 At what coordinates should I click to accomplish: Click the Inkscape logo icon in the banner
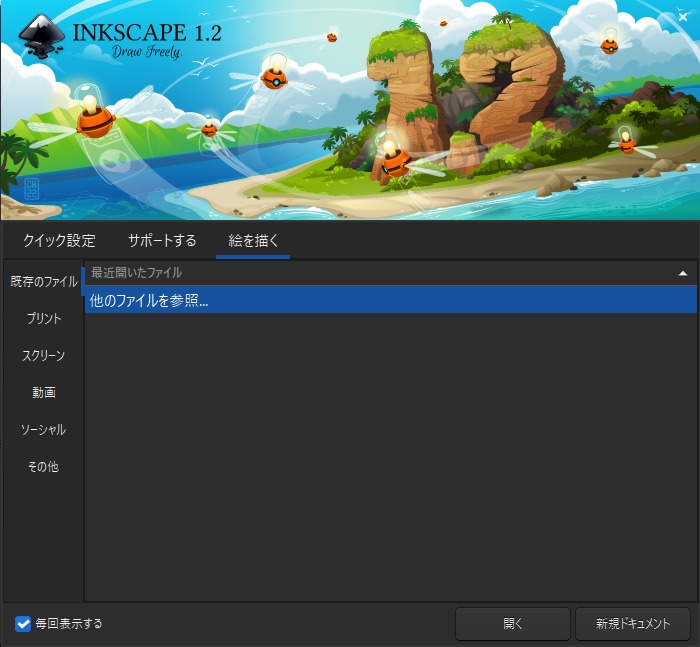pos(42,37)
